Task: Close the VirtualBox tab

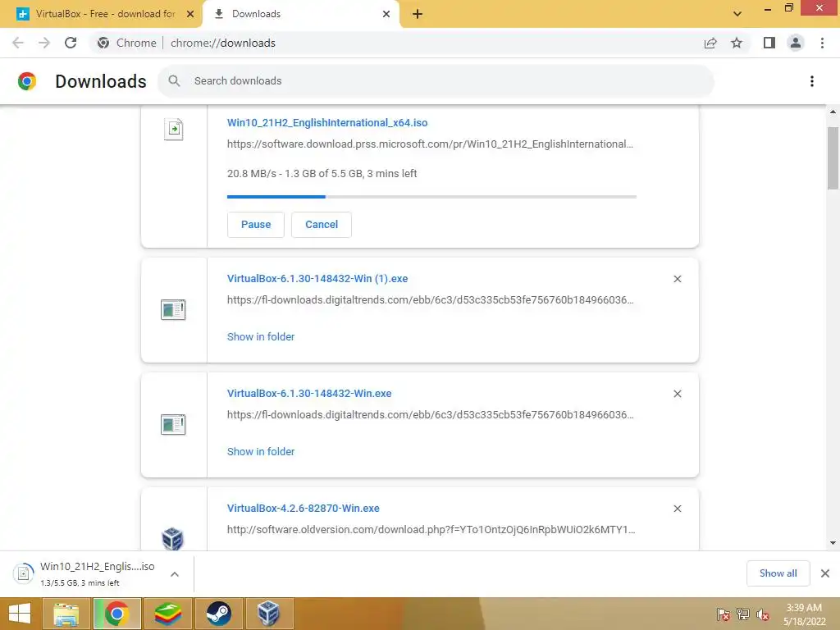Action: click(190, 14)
